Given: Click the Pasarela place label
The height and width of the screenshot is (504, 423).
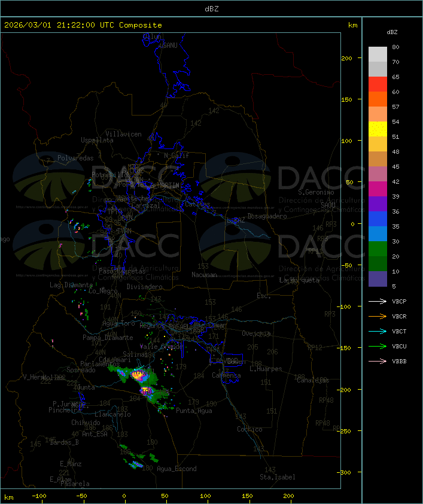Looking at the screenshot, I should coord(75,484).
